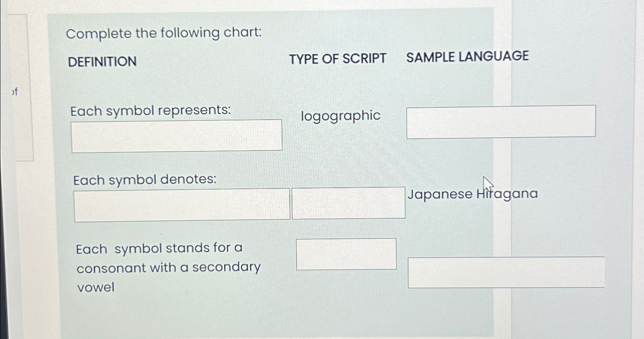Click the text 'Japanese Hiragana'
Screen dimensions: 644x339
point(473,194)
